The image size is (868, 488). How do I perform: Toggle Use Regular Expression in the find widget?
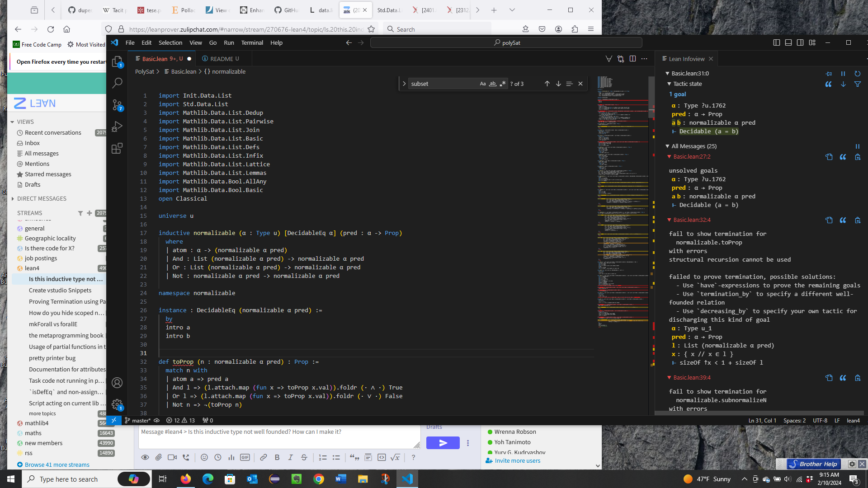pos(503,84)
